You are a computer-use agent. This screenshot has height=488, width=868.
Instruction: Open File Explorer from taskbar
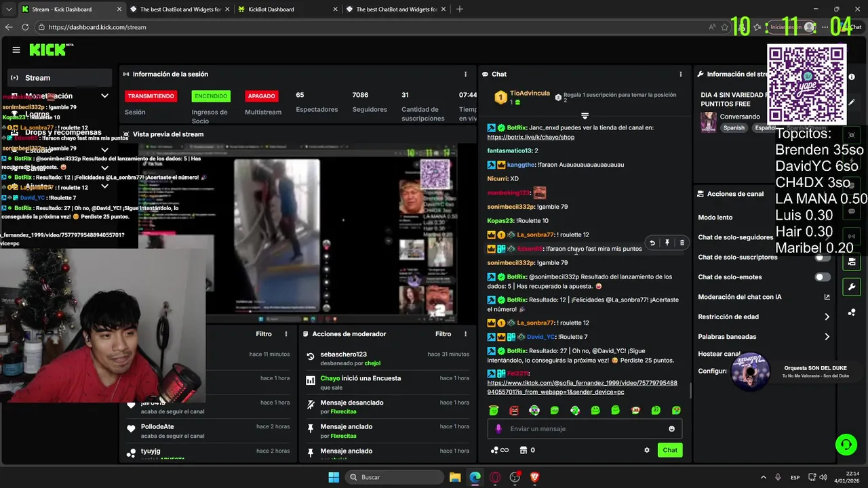pyautogui.click(x=455, y=477)
